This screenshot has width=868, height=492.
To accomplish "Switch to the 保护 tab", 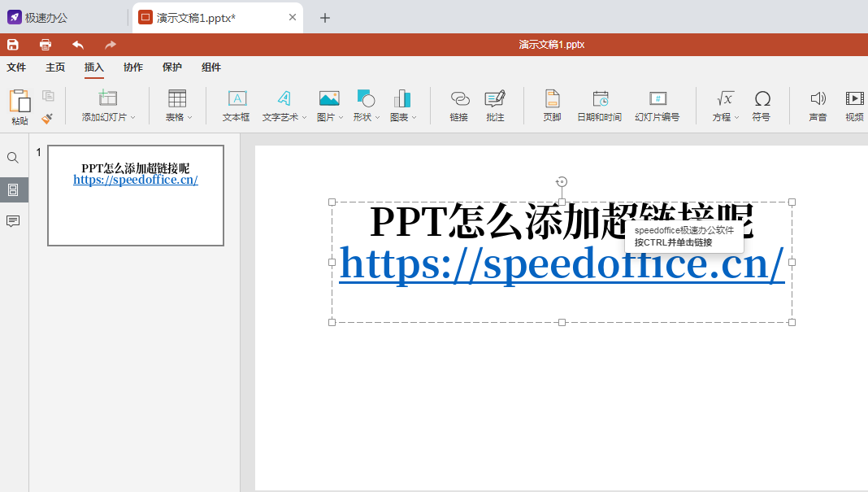I will pos(172,67).
